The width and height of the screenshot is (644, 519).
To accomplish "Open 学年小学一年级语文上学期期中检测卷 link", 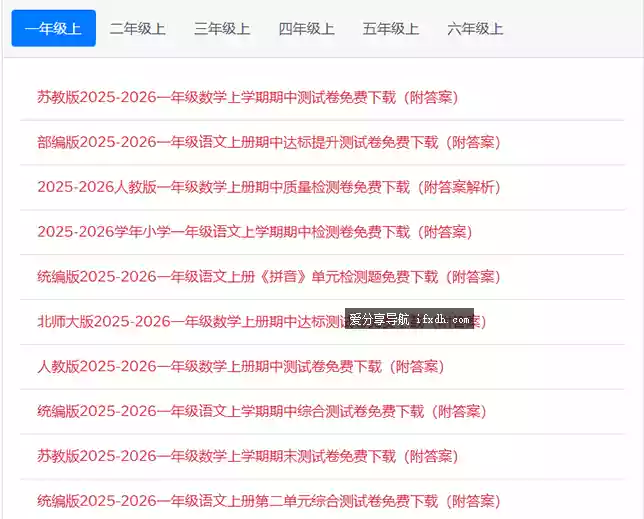I will (x=255, y=232).
